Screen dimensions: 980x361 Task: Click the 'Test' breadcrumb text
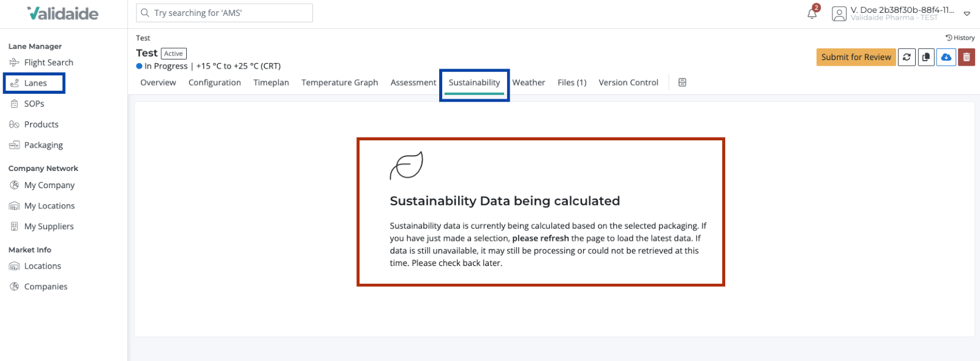(x=143, y=38)
